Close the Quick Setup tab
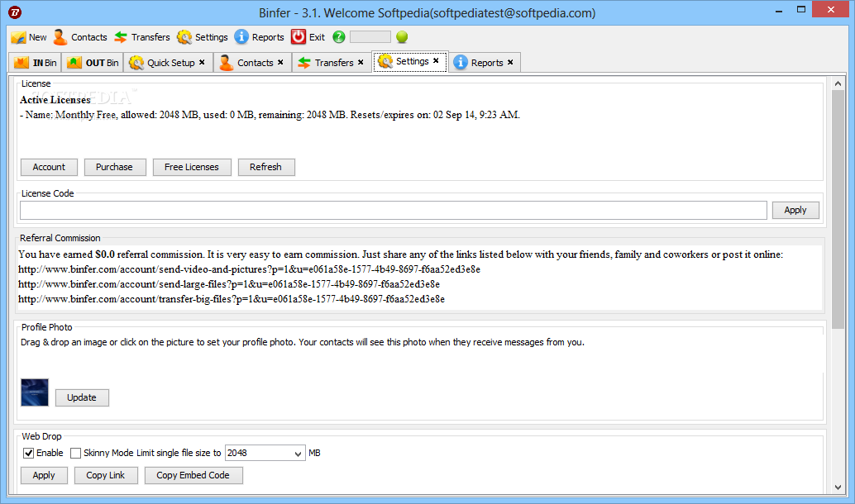This screenshot has width=855, height=504. point(202,62)
